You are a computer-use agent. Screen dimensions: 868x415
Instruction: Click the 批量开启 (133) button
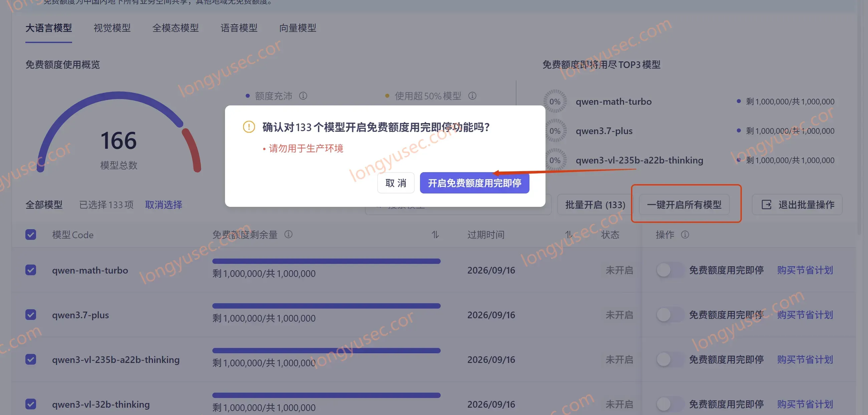click(595, 204)
